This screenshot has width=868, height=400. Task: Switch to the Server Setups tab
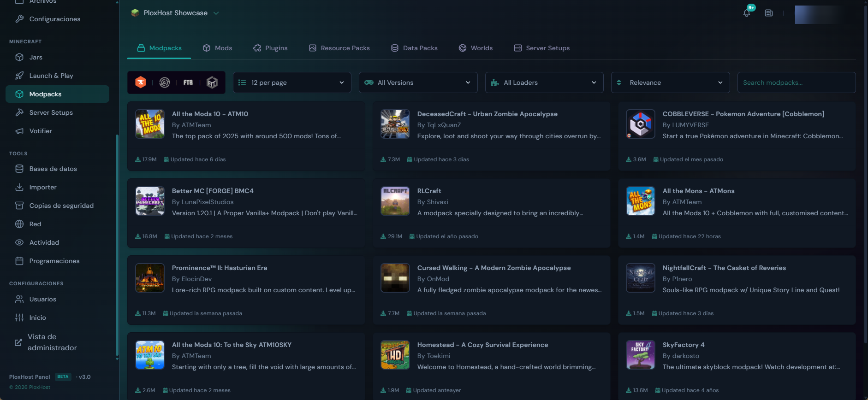(x=542, y=48)
